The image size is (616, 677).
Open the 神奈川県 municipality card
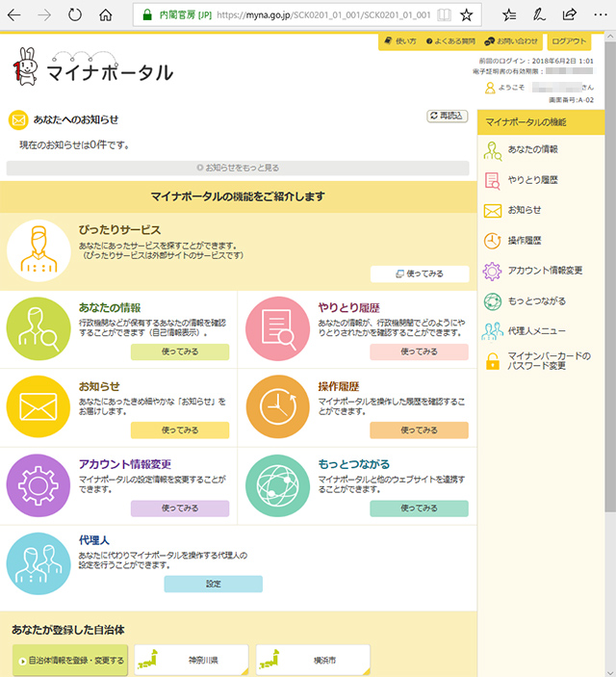192,661
